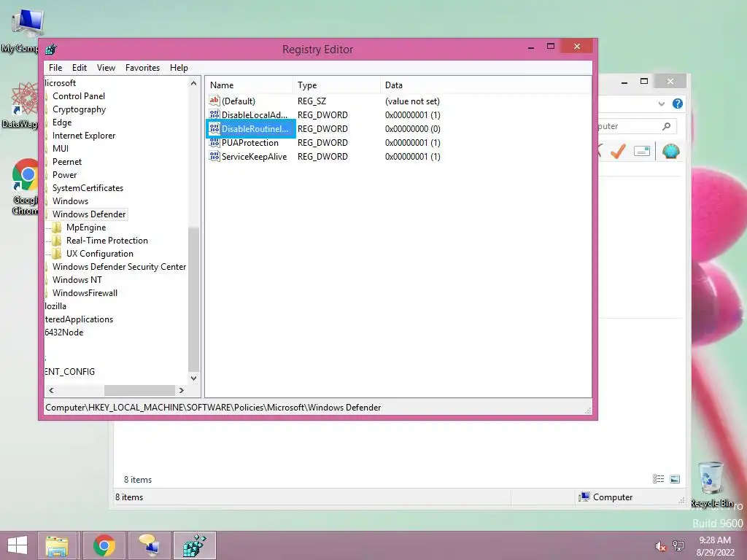This screenshot has height=560, width=747.
Task: Select the WindowsFirewall key
Action: click(85, 293)
